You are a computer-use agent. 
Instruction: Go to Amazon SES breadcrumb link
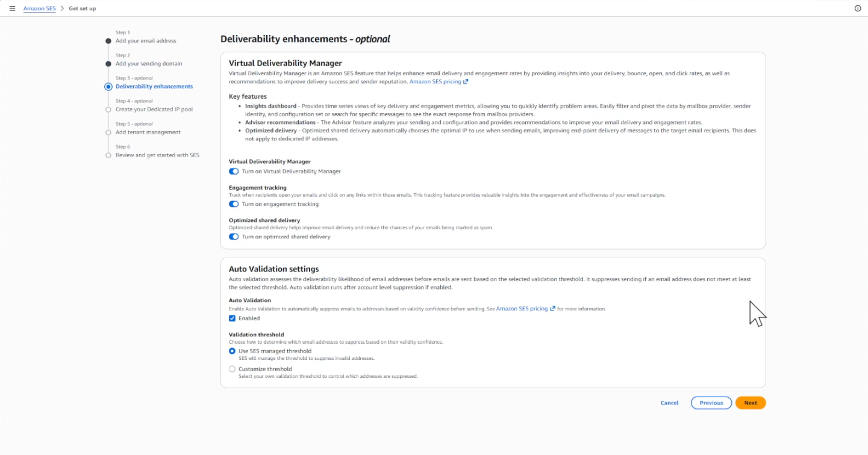coord(39,8)
